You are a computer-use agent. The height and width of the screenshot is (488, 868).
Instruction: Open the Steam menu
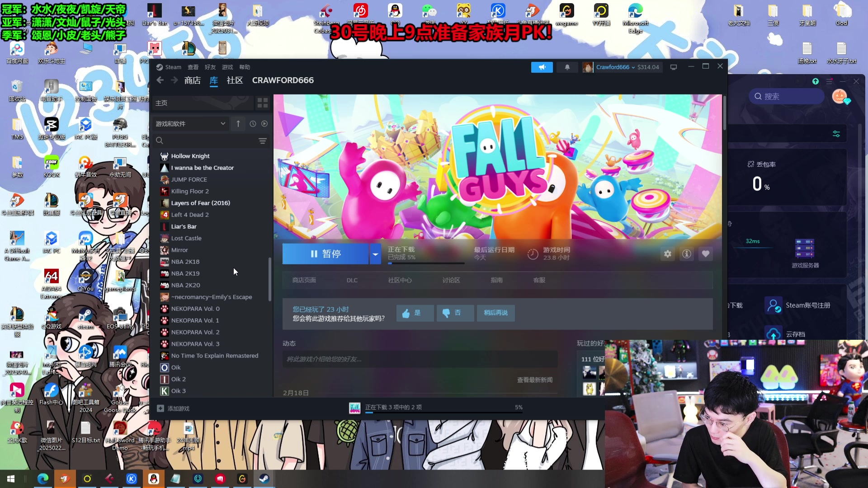(x=169, y=67)
